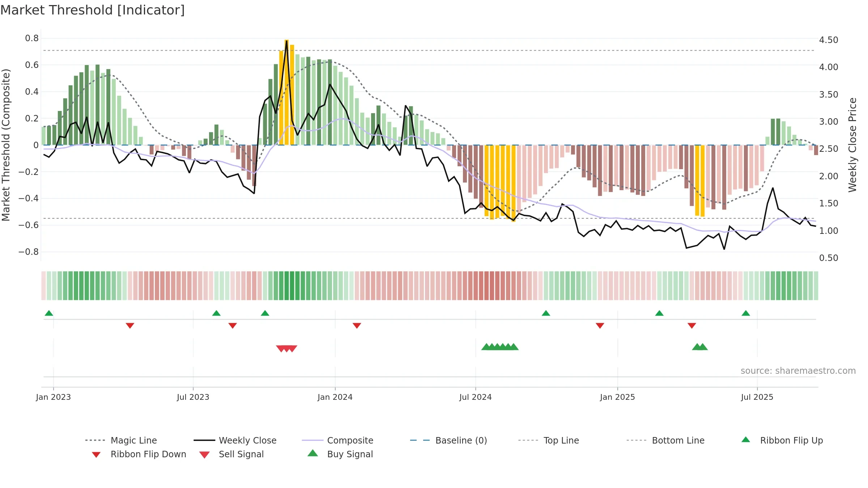Click the red triangle icon beside Sell Signal
The width and height of the screenshot is (868, 488).
click(204, 455)
